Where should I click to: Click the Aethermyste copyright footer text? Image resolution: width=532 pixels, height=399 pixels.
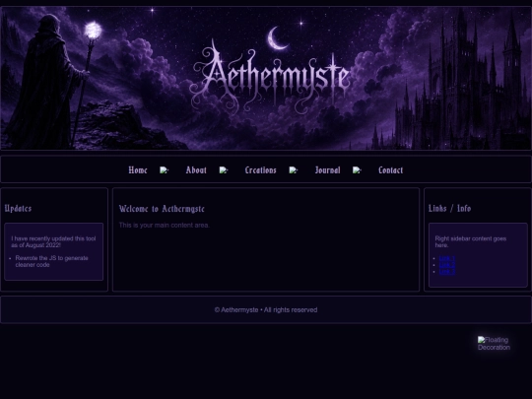(266, 310)
